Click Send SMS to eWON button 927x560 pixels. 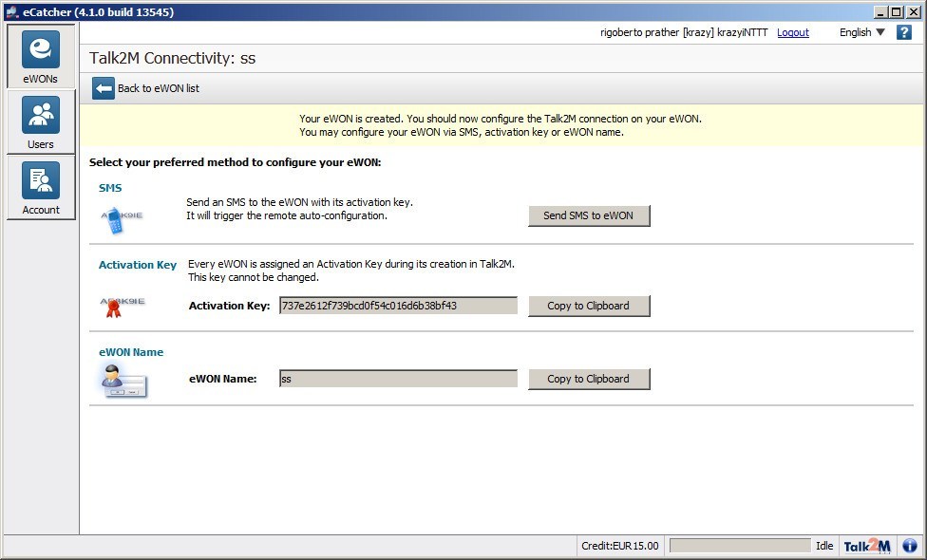[x=589, y=215]
